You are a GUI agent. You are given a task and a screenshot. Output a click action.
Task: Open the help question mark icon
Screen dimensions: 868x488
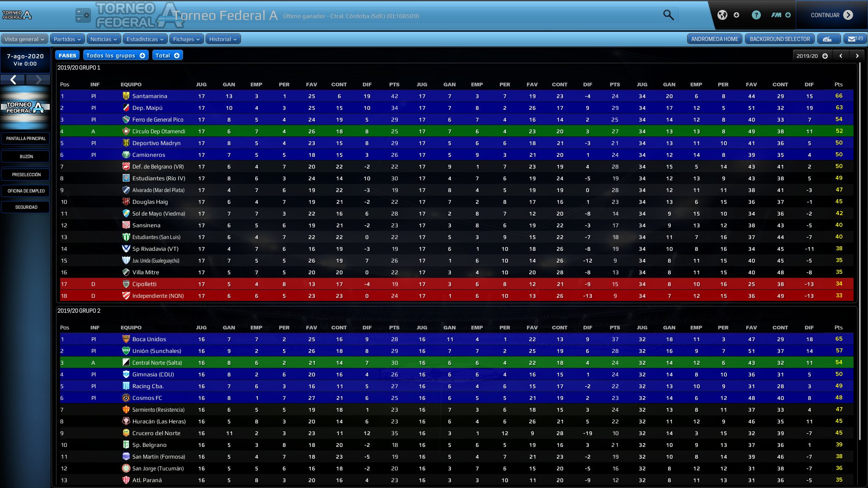pyautogui.click(x=756, y=15)
